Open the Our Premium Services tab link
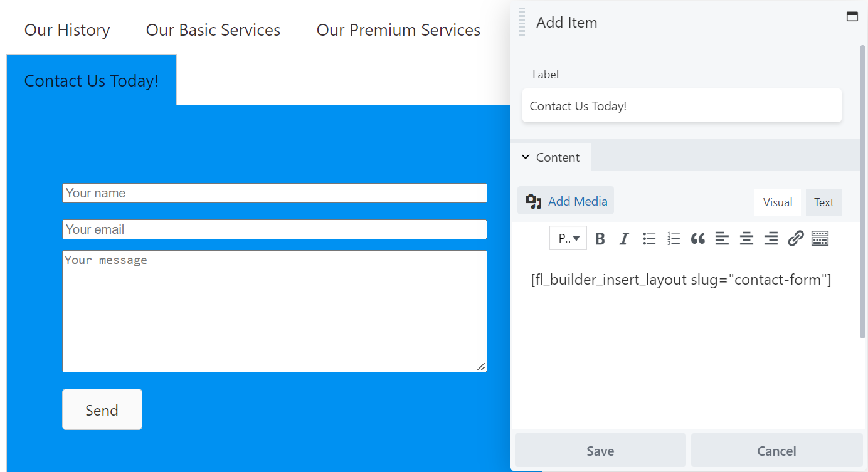 398,29
